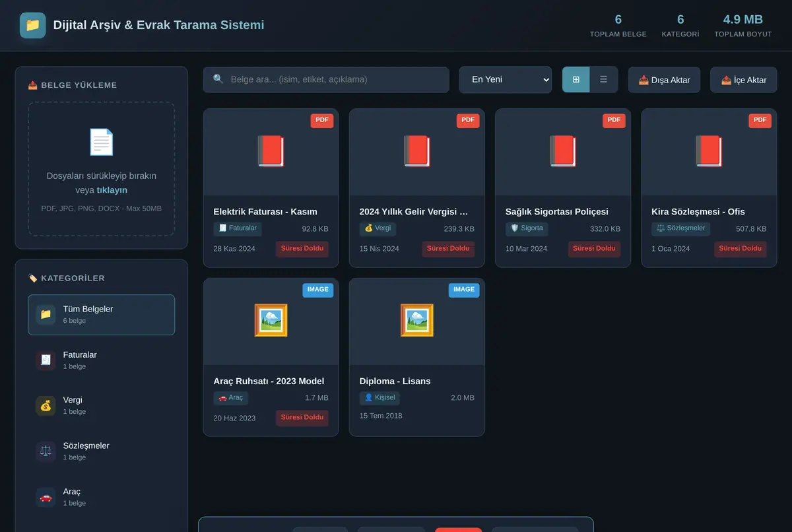Open the Elektrik Faturası PDF book icon
Viewport: 792px width, 532px height.
click(271, 151)
